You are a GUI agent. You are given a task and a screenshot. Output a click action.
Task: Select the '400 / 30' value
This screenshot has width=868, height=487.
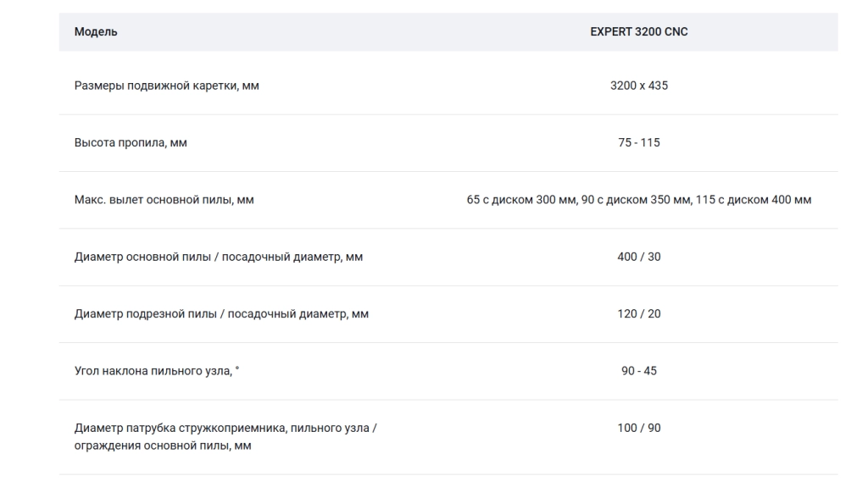point(639,257)
